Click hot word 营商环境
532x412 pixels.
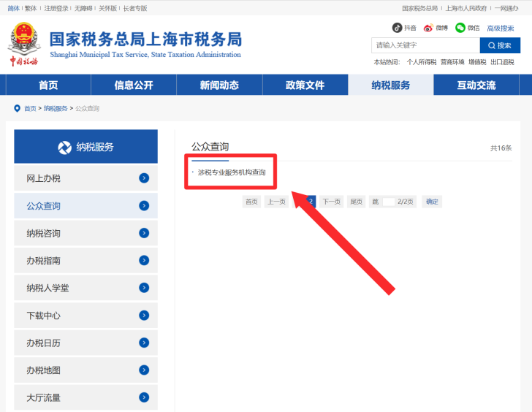click(452, 62)
